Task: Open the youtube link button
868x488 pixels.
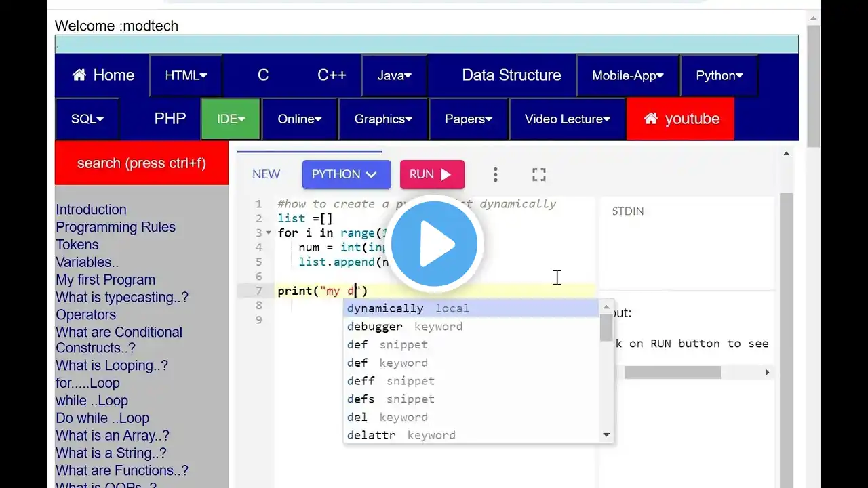Action: tap(681, 119)
